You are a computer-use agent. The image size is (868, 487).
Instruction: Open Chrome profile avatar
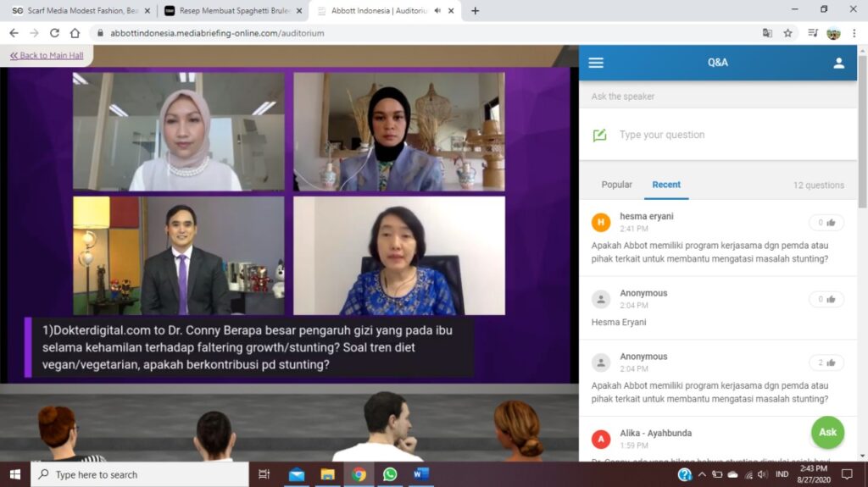coord(833,33)
